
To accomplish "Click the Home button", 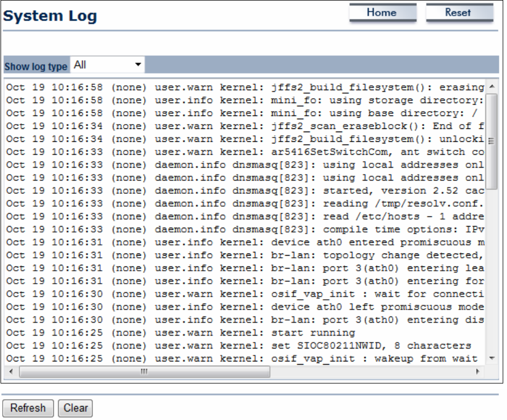I will (382, 13).
